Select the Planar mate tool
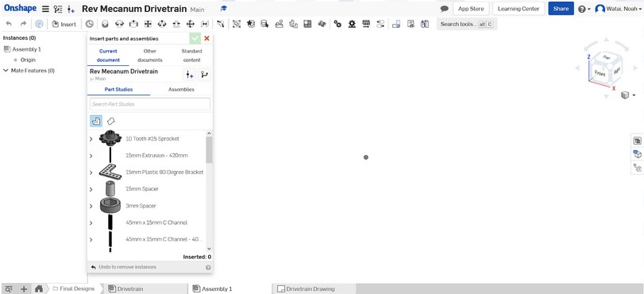 (148, 25)
